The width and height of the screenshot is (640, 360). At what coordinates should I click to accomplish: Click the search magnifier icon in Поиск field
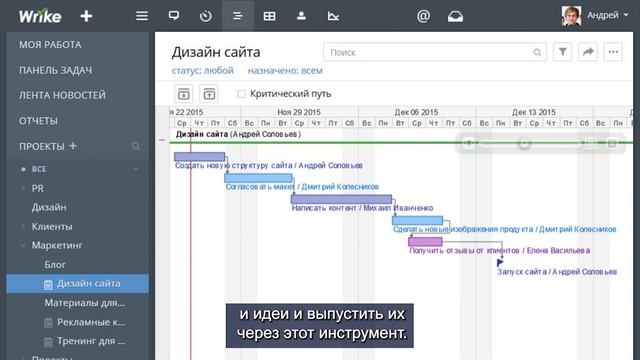click(x=537, y=52)
